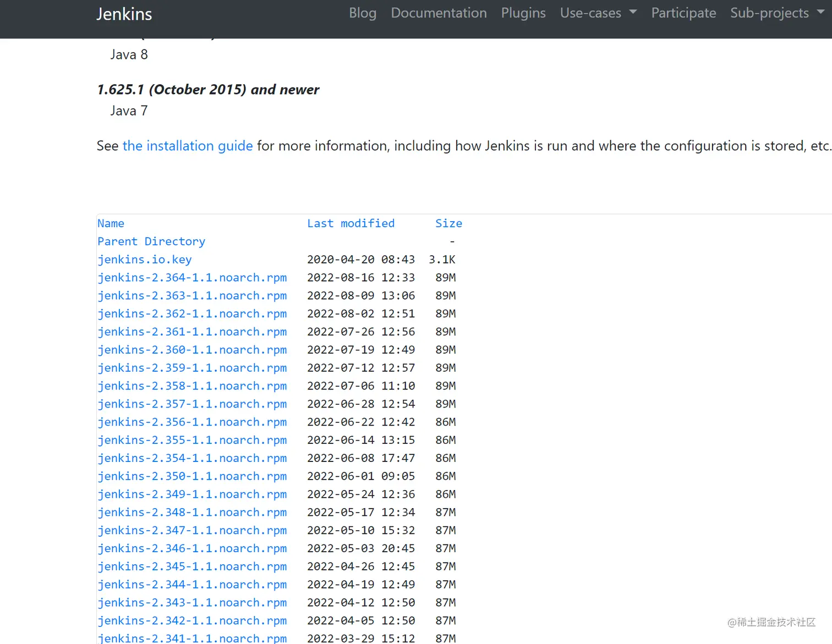The image size is (832, 644).
Task: Sort listing by Size column
Action: [x=448, y=223]
